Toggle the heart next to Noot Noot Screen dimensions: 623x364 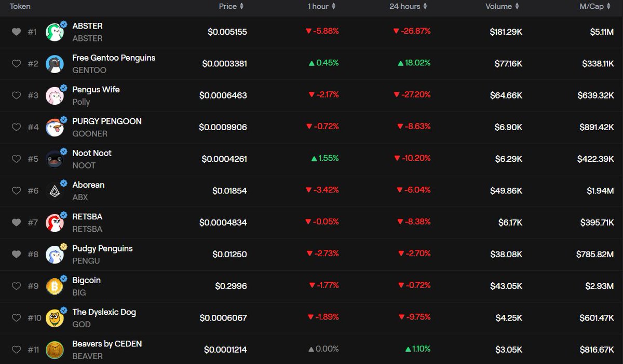[16, 159]
